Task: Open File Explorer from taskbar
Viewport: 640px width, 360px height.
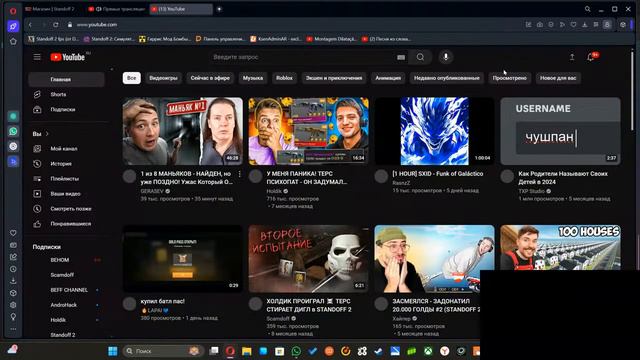Action: tap(247, 351)
